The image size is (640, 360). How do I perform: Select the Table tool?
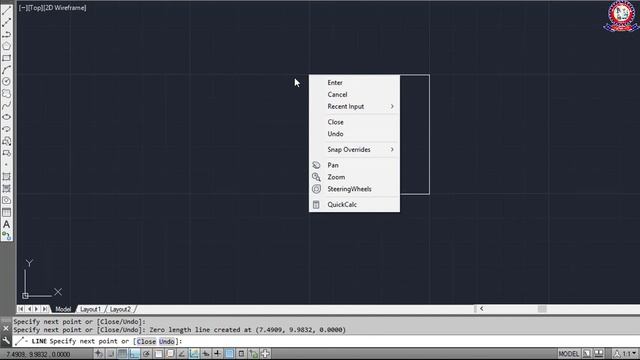pos(7,212)
